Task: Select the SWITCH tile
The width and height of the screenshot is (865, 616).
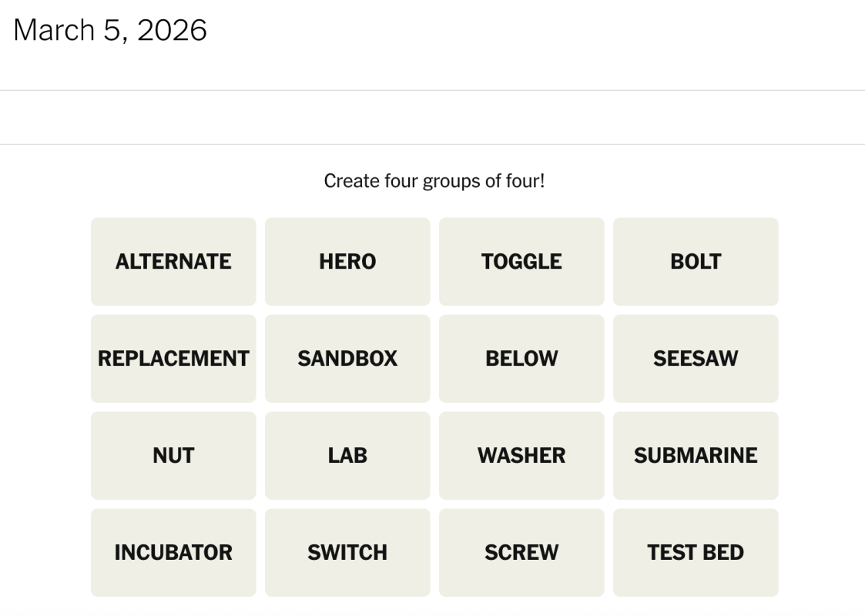Action: click(x=347, y=552)
